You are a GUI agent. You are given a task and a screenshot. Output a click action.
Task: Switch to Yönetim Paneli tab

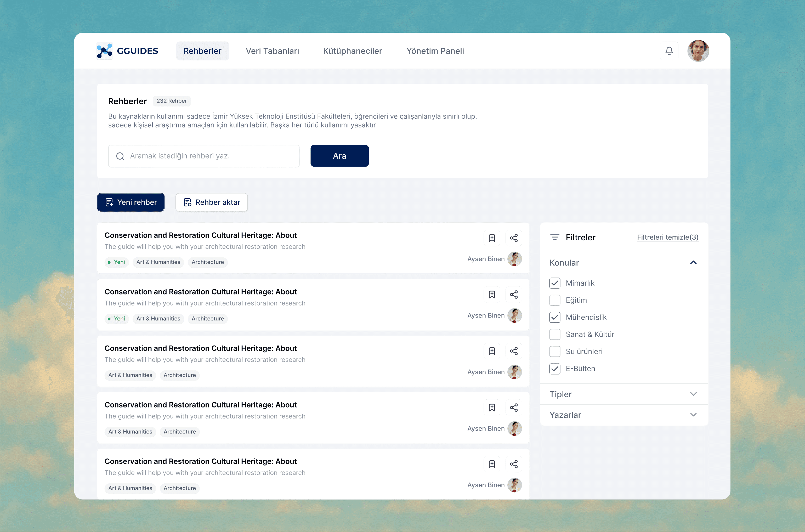tap(435, 51)
